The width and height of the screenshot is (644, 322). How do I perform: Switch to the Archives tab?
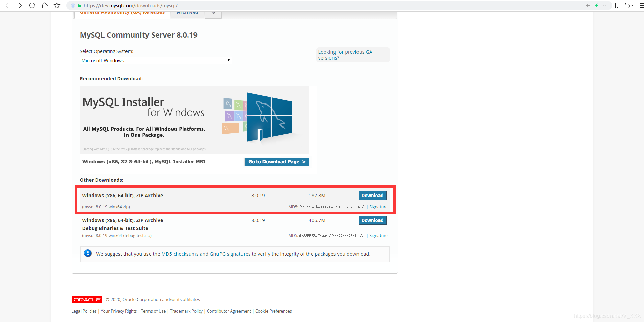pyautogui.click(x=187, y=14)
